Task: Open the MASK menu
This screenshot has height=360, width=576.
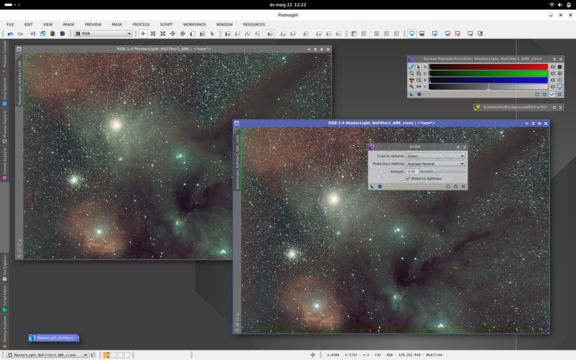Action: pyautogui.click(x=117, y=24)
